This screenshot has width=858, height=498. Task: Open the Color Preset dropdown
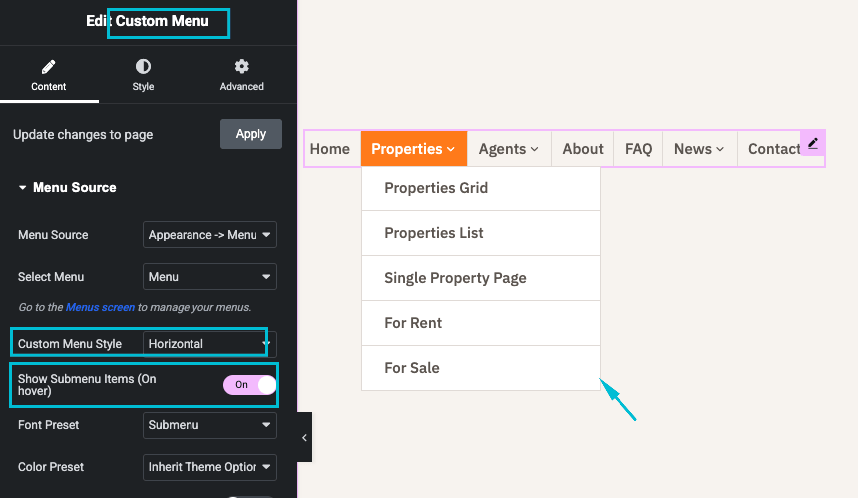(x=209, y=467)
